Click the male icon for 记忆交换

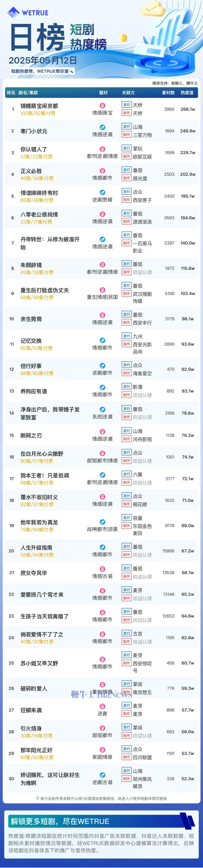click(x=102, y=341)
